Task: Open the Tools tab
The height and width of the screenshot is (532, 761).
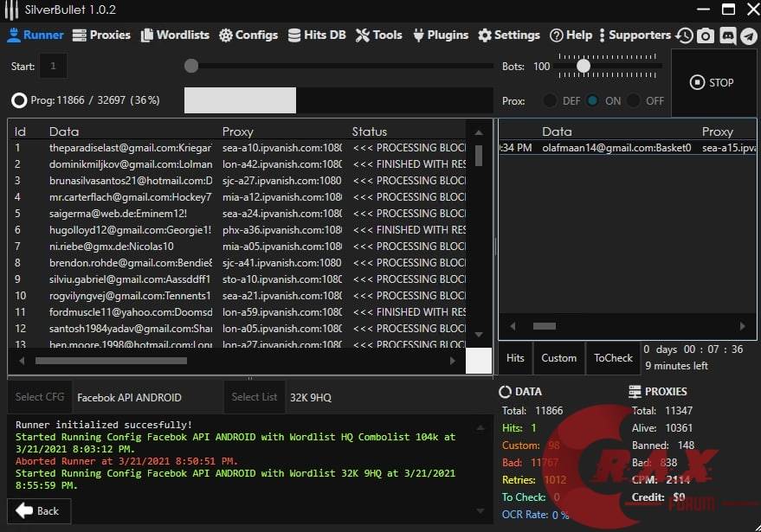Action: pos(379,35)
